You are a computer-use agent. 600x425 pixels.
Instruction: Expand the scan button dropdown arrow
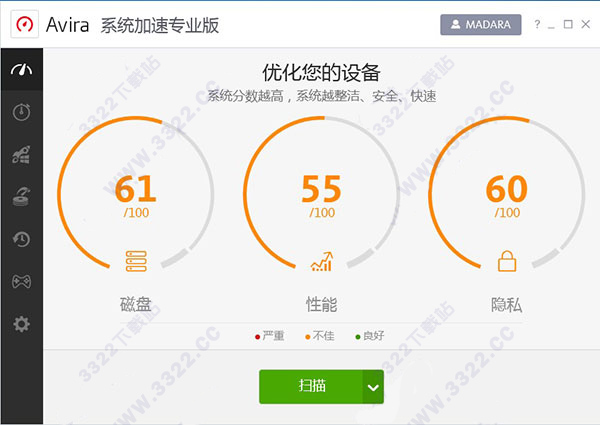(373, 387)
